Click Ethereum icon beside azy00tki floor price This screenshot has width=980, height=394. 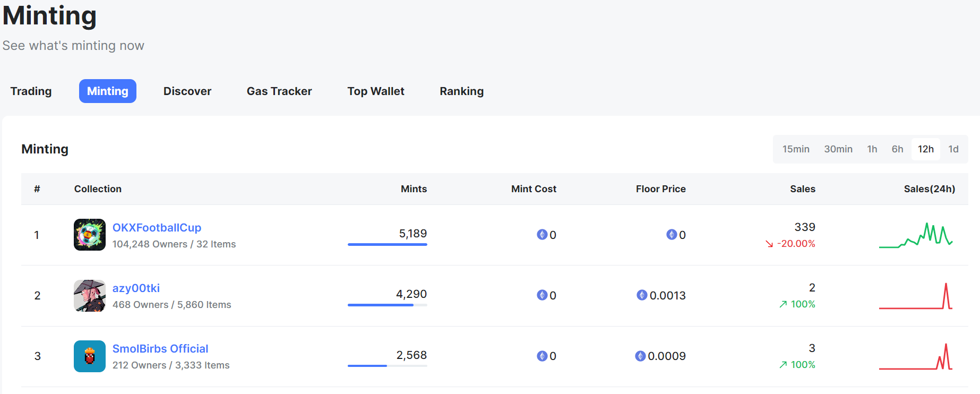coord(641,295)
